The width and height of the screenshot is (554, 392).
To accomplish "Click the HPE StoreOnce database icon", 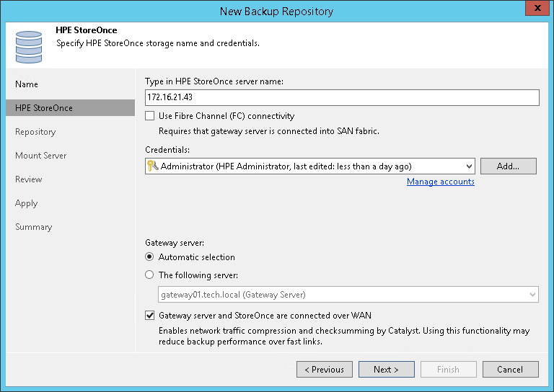I will coord(29,45).
